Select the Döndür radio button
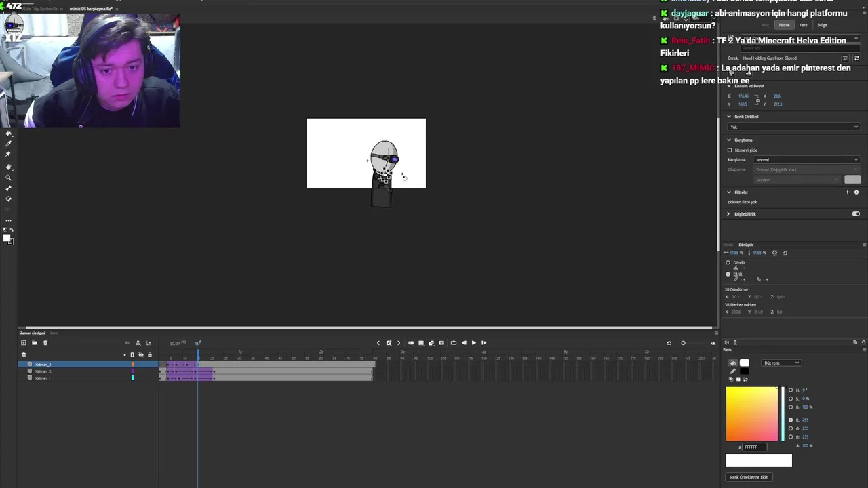Image resolution: width=868 pixels, height=488 pixels. pos(728,263)
